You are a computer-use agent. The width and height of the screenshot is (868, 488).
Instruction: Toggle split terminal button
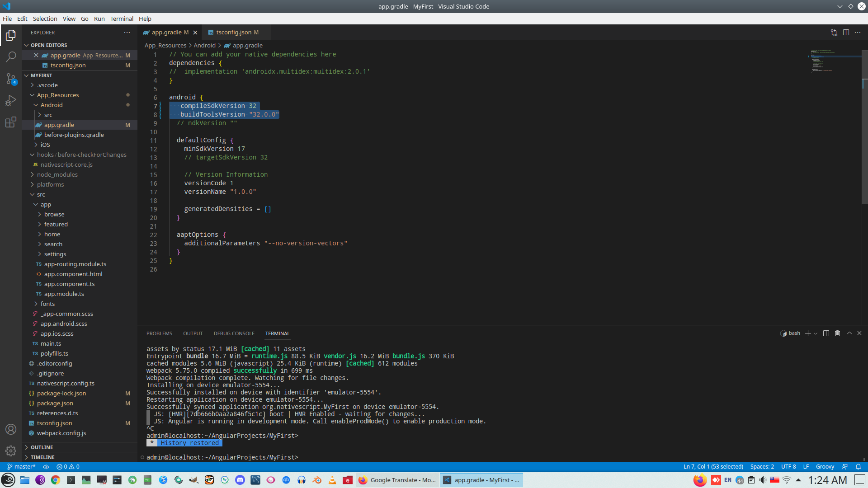[826, 333]
